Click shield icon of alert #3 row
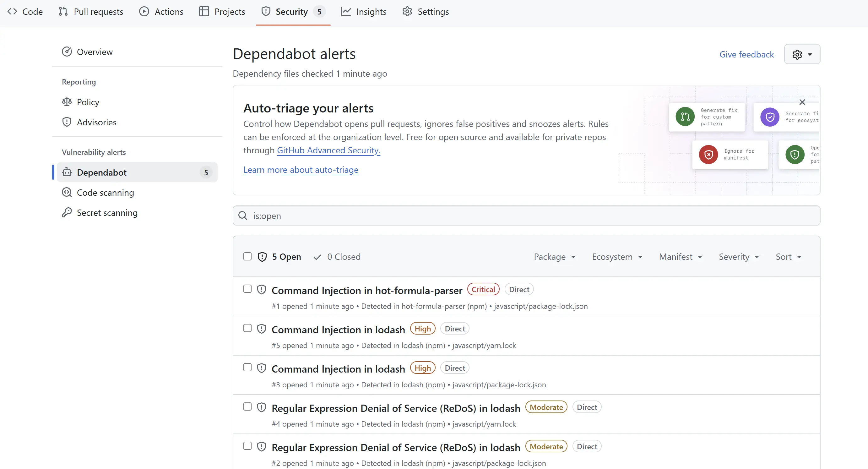Viewport: 868px width, 469px height. click(262, 368)
